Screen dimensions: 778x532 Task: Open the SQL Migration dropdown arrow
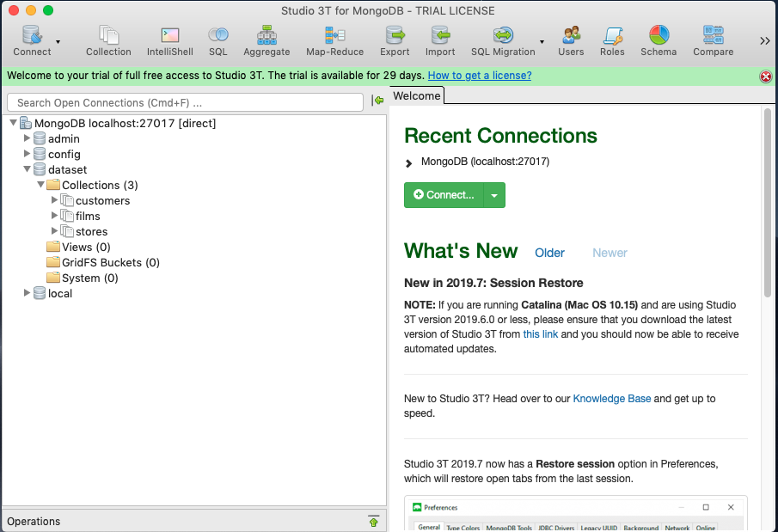pos(542,42)
